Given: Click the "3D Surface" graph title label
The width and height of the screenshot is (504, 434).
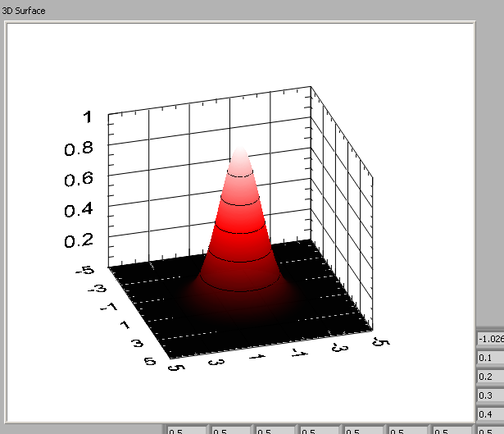Looking at the screenshot, I should point(23,11).
